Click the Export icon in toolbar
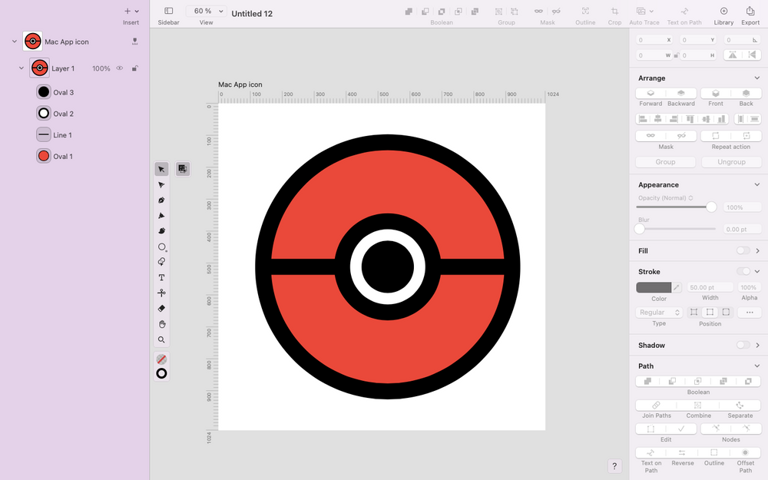 tap(750, 11)
